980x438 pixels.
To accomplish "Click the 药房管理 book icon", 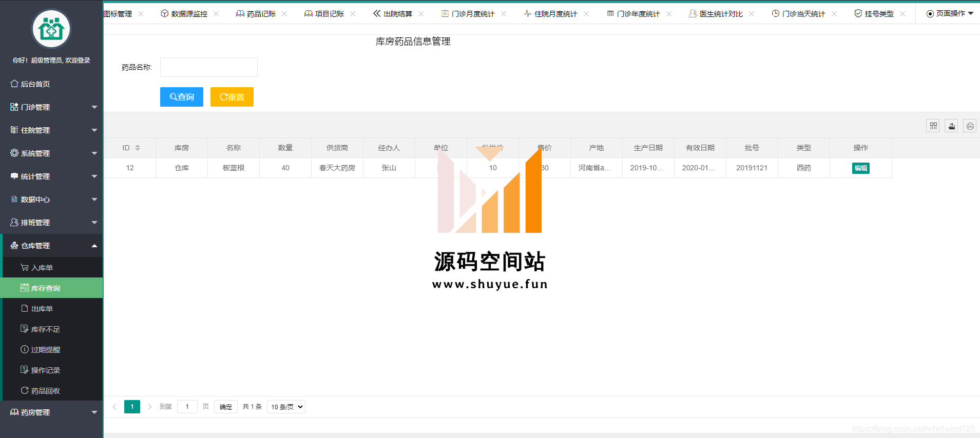I will coord(14,412).
